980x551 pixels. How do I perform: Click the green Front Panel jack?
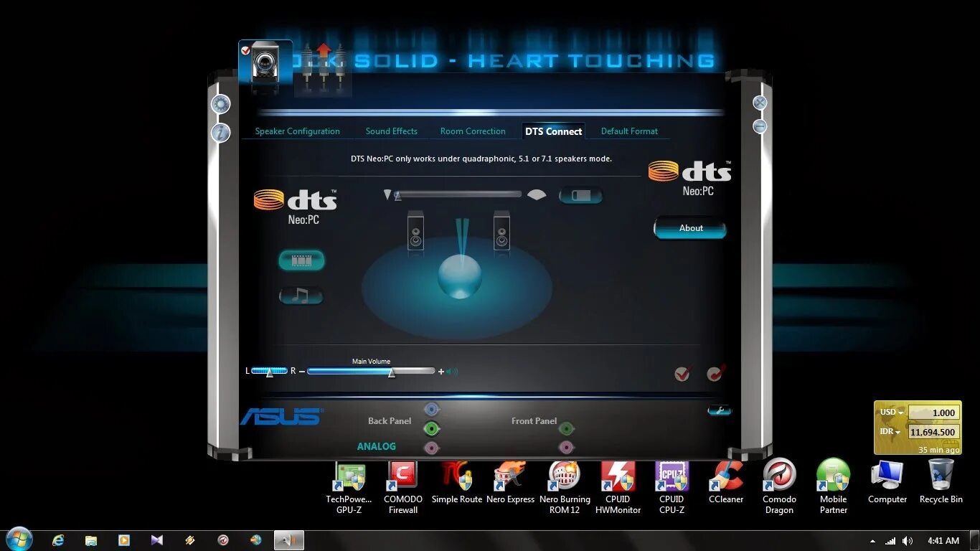point(566,429)
